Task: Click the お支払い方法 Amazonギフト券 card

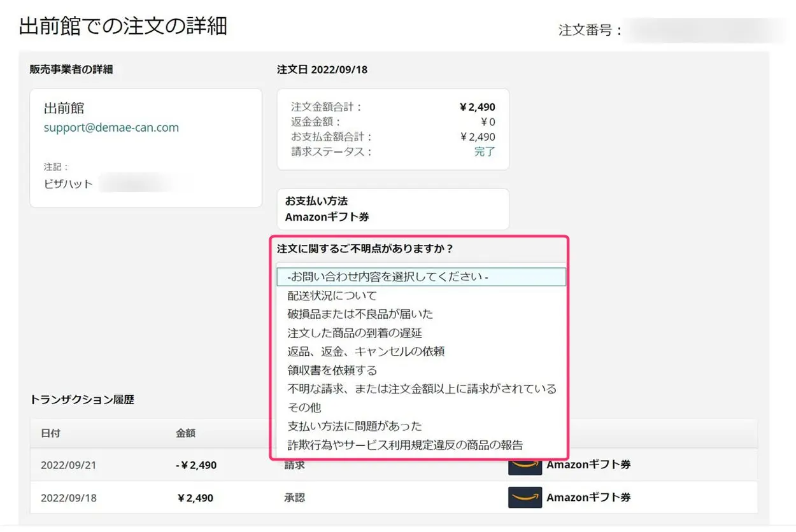Action: (x=393, y=209)
